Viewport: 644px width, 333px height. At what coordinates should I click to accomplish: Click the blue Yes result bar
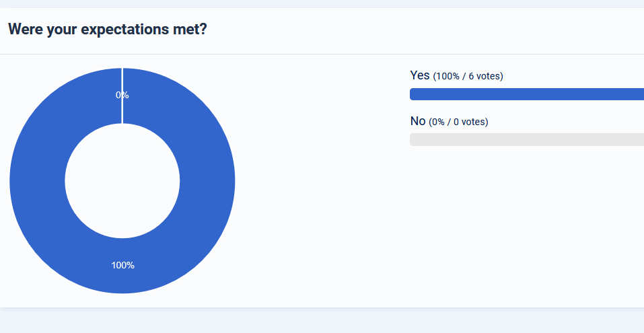pyautogui.click(x=526, y=94)
